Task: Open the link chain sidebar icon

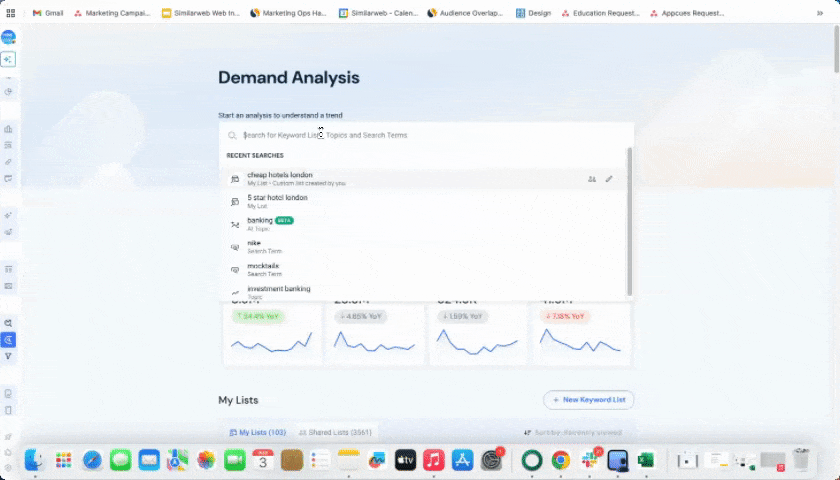Action: [x=8, y=162]
